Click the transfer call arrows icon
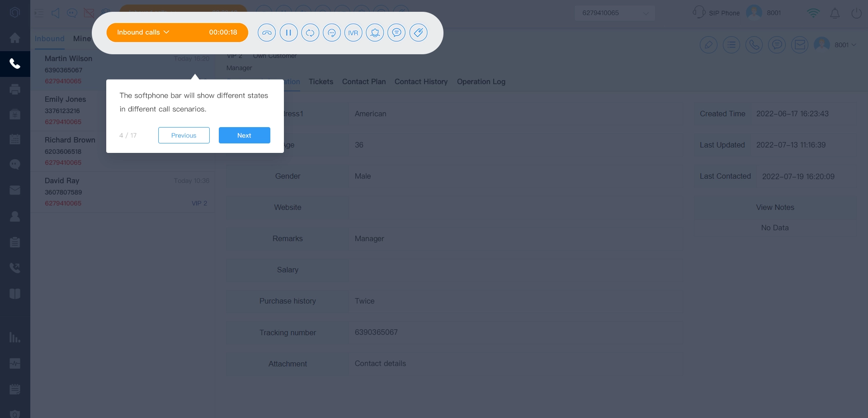Image resolution: width=868 pixels, height=418 pixels. [x=310, y=33]
